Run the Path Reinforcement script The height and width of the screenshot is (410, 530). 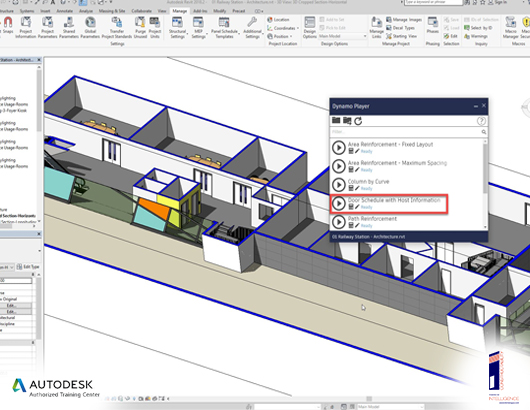[x=339, y=222]
